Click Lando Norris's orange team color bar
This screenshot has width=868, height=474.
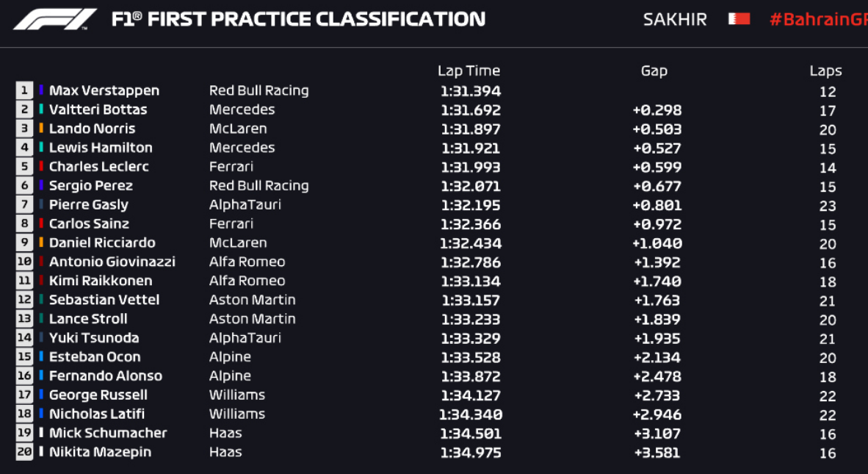point(42,129)
